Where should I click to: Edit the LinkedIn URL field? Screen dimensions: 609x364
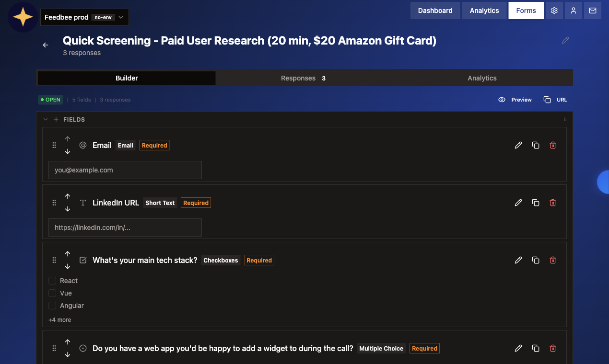click(x=518, y=203)
